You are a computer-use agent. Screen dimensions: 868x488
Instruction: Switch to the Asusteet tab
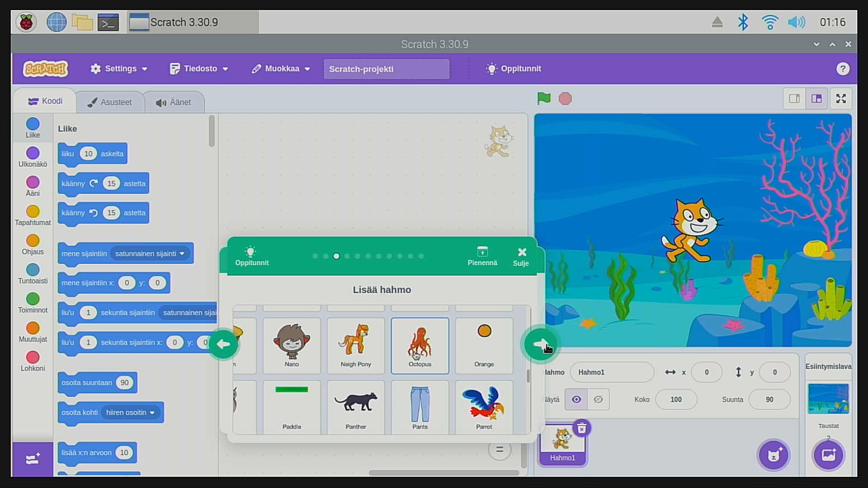pos(110,102)
